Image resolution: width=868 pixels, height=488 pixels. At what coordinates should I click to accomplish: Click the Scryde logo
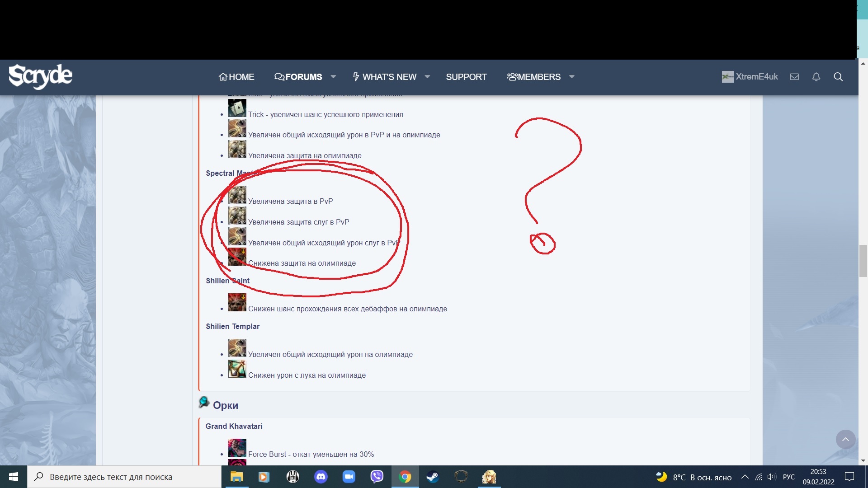coord(41,76)
